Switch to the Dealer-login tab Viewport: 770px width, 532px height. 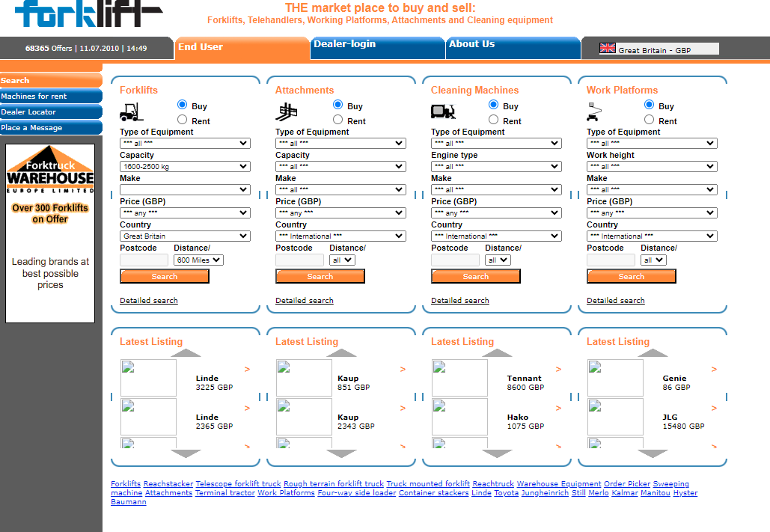pos(377,47)
